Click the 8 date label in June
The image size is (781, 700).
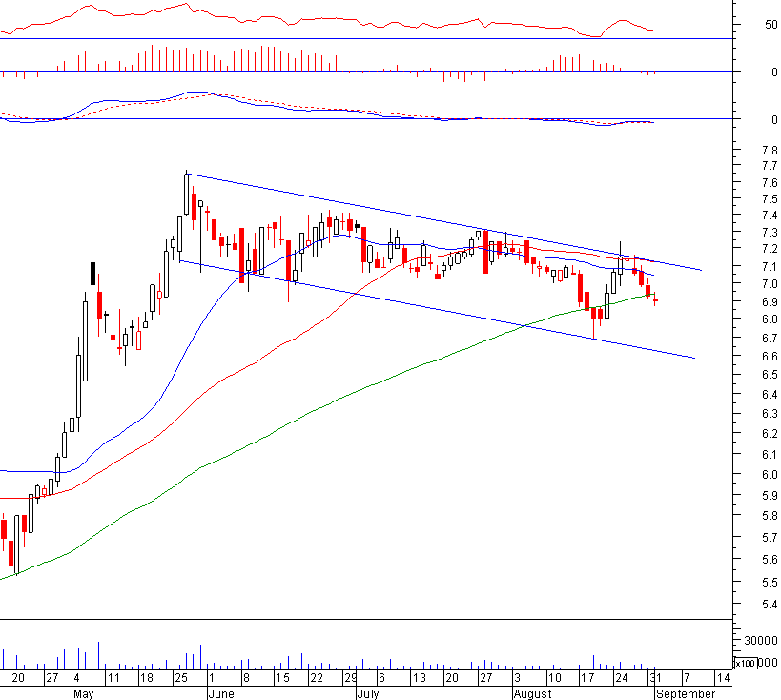tap(246, 677)
